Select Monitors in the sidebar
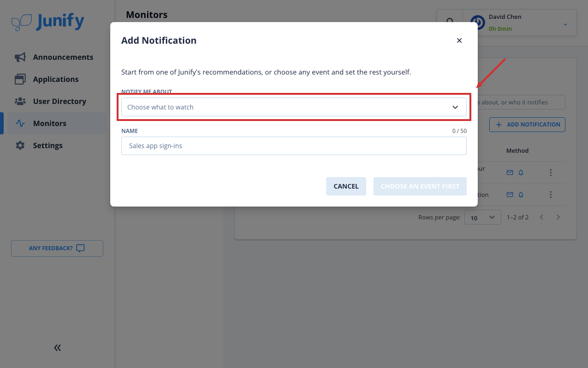The height and width of the screenshot is (368, 588). click(x=57, y=123)
